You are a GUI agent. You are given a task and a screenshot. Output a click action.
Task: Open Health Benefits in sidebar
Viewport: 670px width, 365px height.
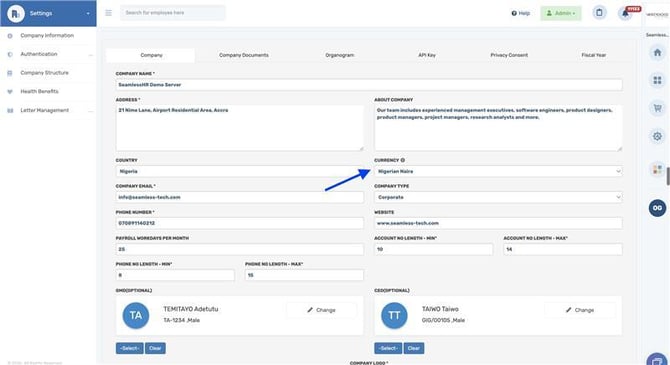39,91
